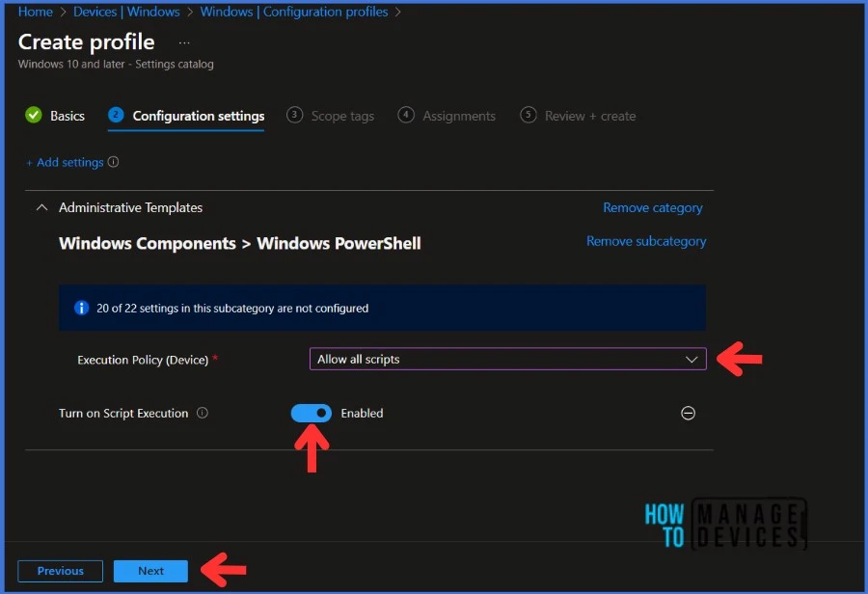Click the + Add settings link
This screenshot has width=868, height=594.
tap(65, 162)
